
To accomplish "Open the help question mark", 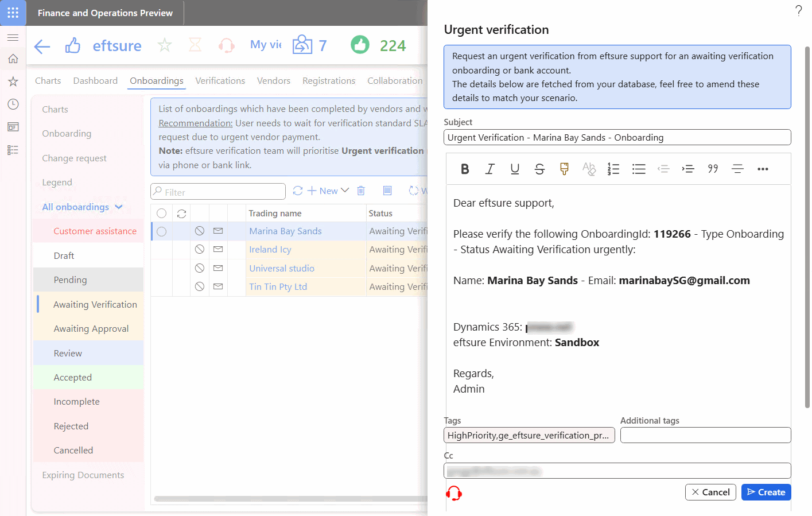I will (799, 10).
